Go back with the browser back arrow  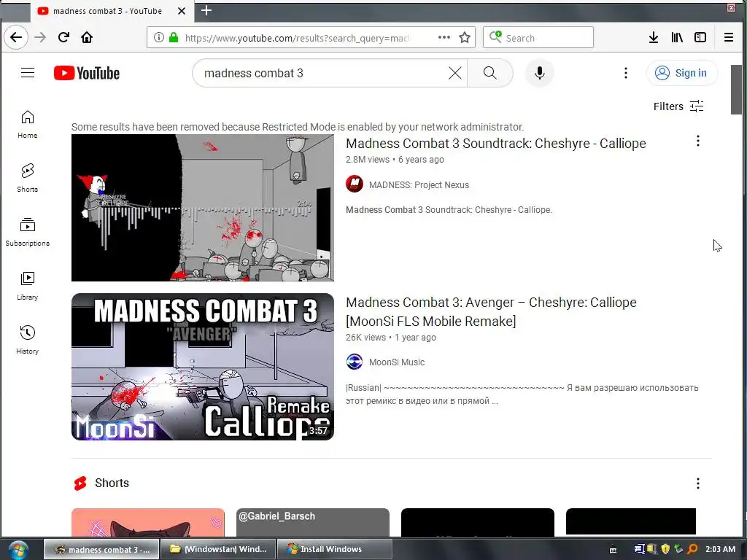[x=16, y=37]
